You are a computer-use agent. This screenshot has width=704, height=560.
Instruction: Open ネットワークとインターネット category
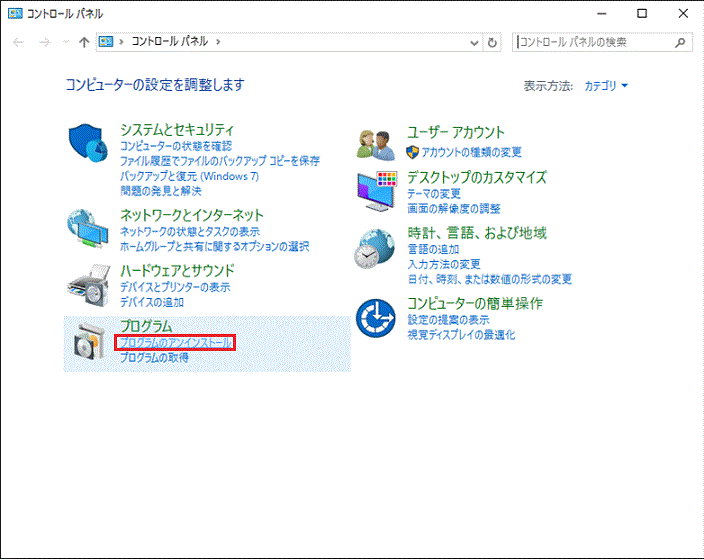coord(192,215)
